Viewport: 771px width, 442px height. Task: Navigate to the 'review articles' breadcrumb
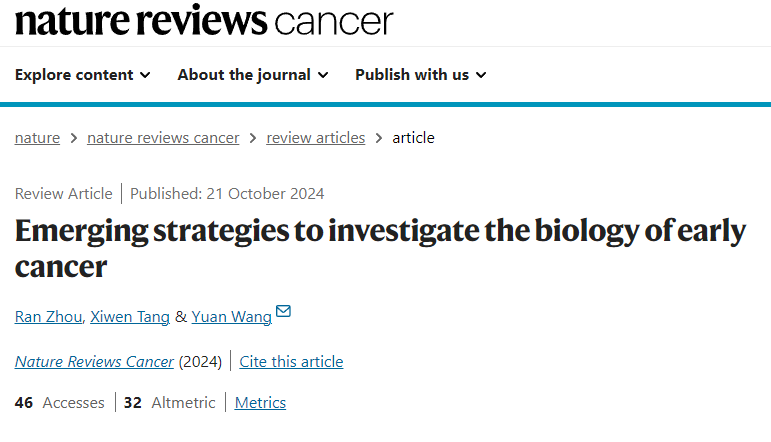click(315, 138)
